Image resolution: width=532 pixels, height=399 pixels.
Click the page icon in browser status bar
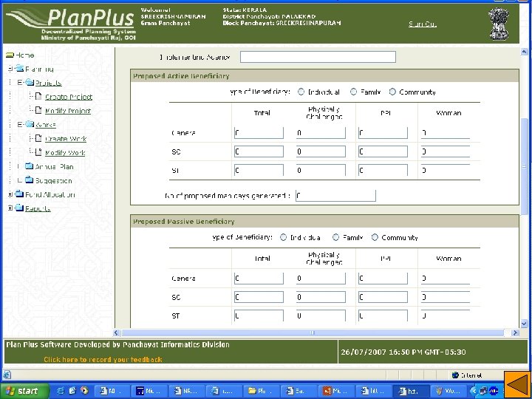[7, 375]
